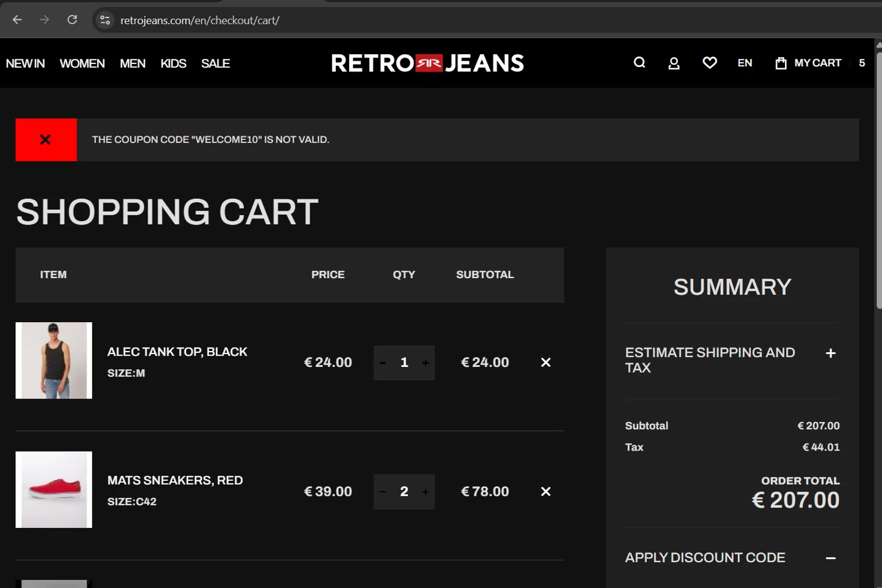Dismiss the invalid coupon error with red X

click(x=46, y=140)
